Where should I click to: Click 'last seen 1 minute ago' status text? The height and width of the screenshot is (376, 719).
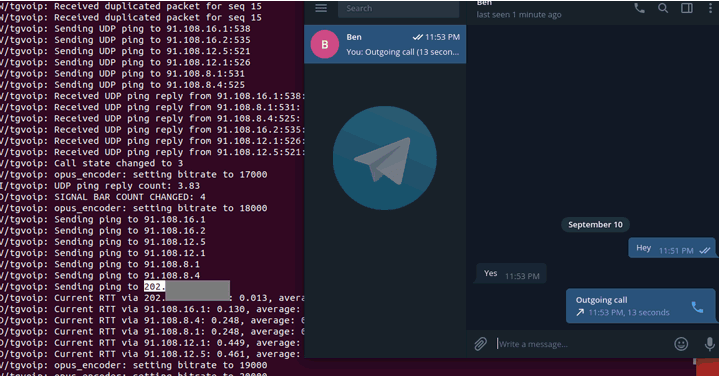pyautogui.click(x=519, y=15)
